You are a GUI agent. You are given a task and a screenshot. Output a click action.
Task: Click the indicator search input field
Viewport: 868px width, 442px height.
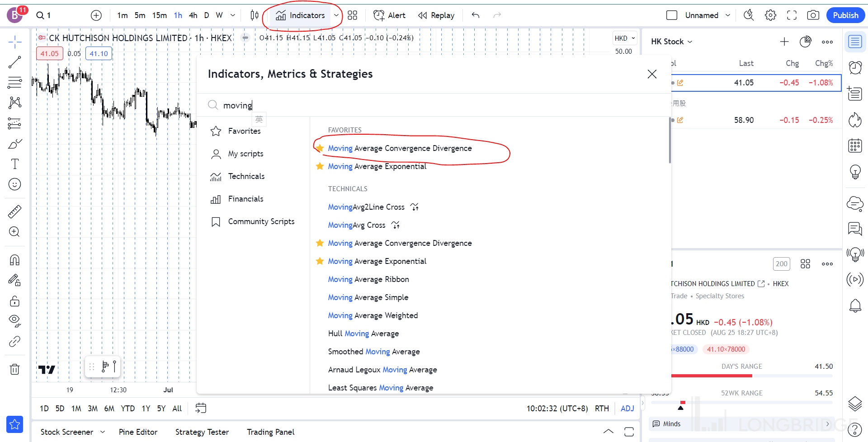(x=407, y=105)
